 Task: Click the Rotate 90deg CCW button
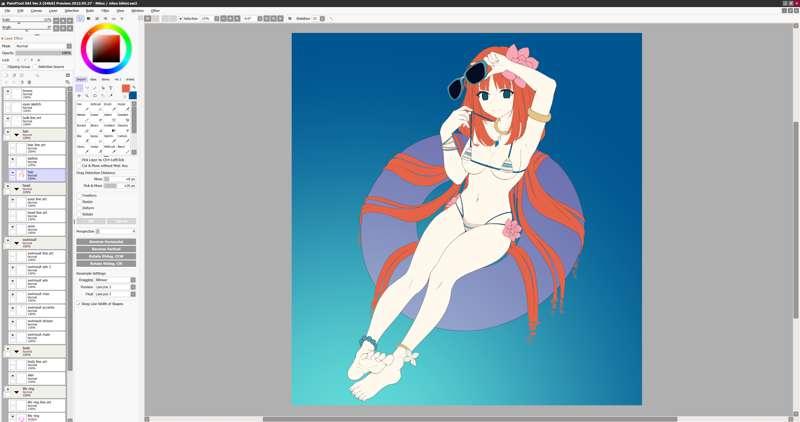tap(106, 256)
